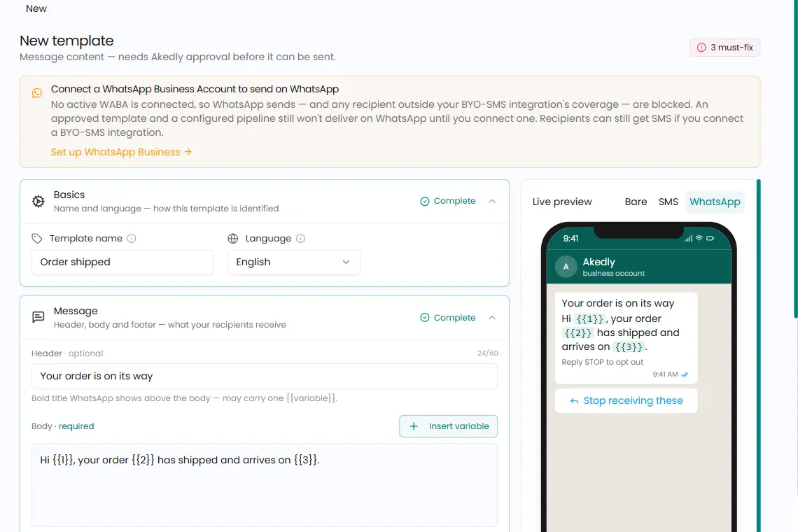Show info tooltip for Template name
This screenshot has width=798, height=532.
click(132, 238)
